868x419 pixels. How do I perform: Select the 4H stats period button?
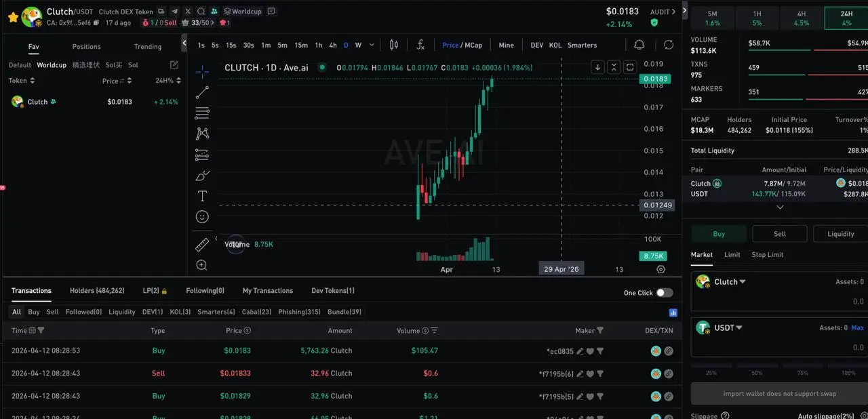[x=802, y=18]
